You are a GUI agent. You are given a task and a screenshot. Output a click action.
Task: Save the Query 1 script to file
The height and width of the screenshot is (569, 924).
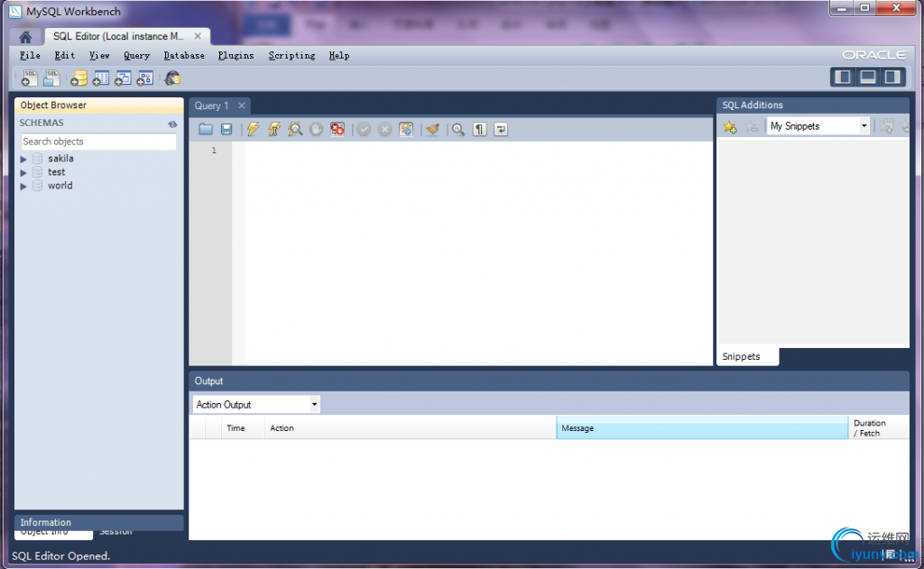[x=226, y=129]
